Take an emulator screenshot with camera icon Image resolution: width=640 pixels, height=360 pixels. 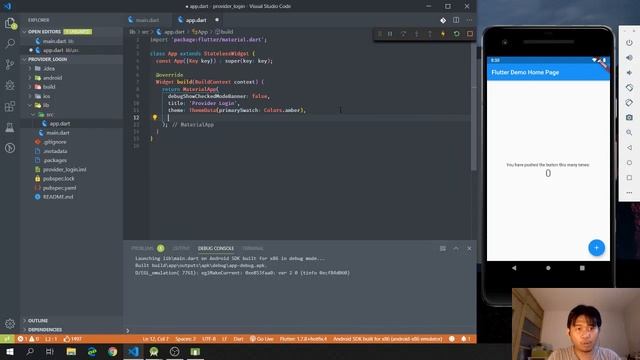click(x=629, y=118)
